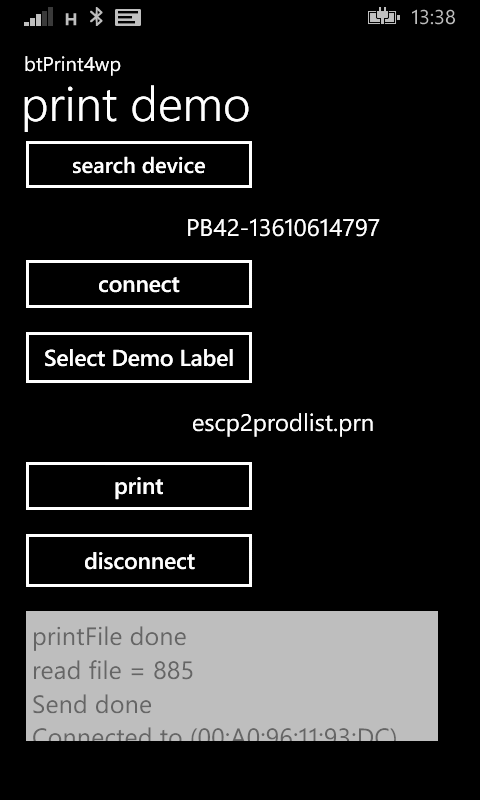Send the file with the print button
The width and height of the screenshot is (480, 800).
pyautogui.click(x=139, y=486)
